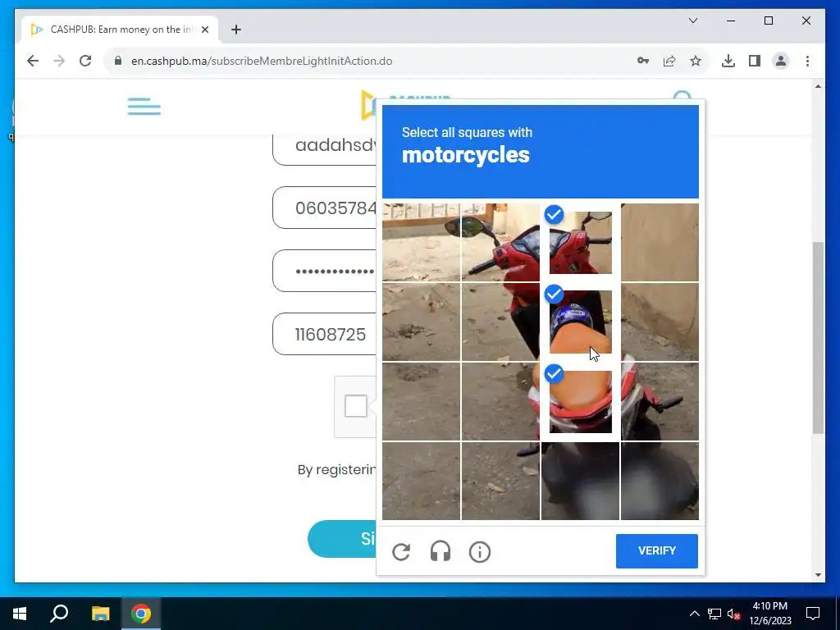Click the scrollbar up arrow
Viewport: 840px width, 630px height.
tap(818, 86)
